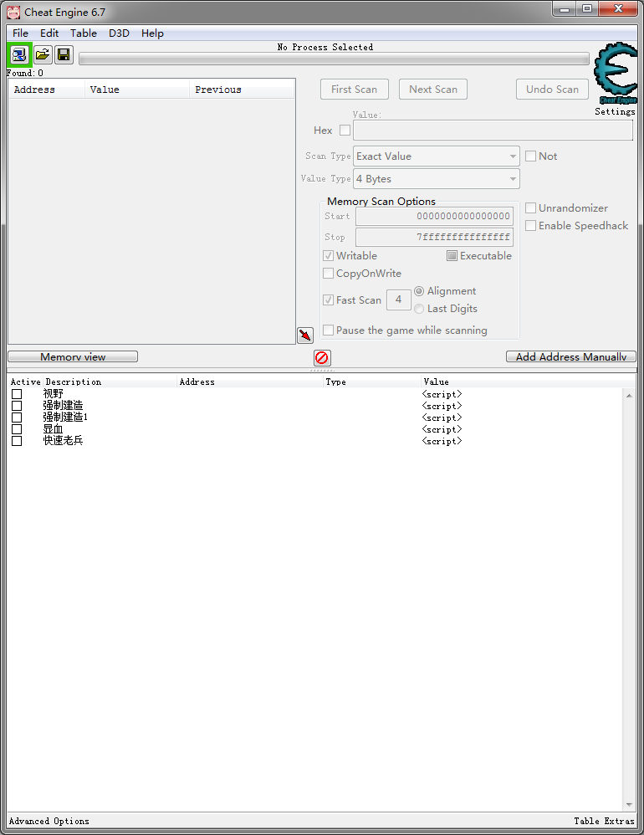
Task: Click the <script> value of 显血
Action: 442,429
